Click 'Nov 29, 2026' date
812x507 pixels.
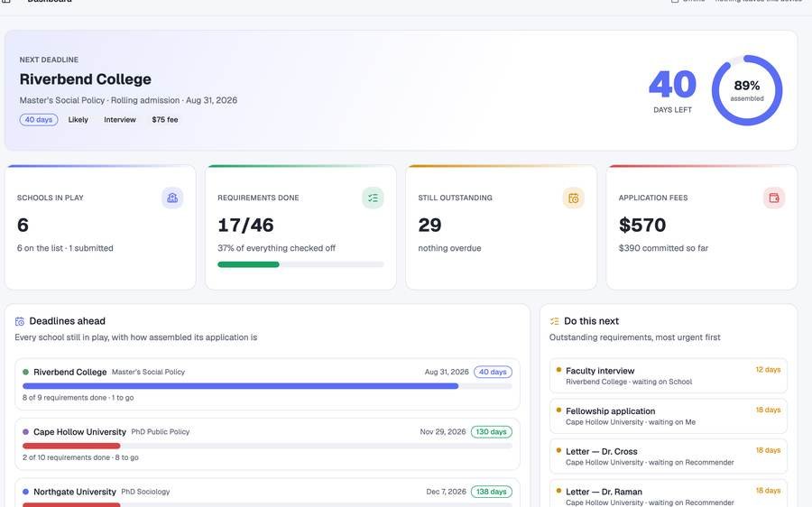tap(443, 432)
